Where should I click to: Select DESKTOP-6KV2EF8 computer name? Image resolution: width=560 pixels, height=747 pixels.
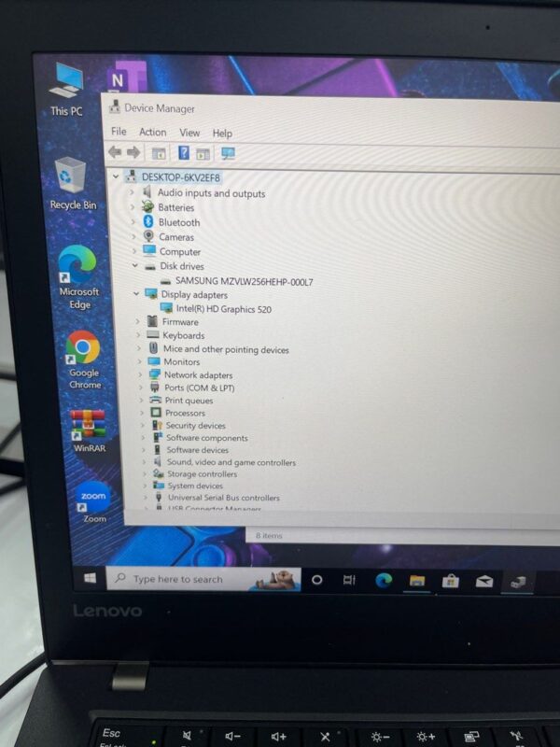point(180,177)
